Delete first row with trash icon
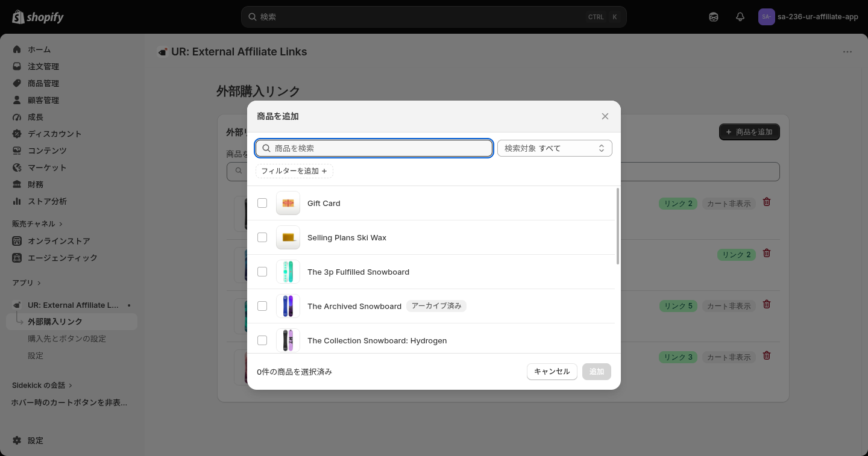This screenshot has height=456, width=868. coord(767,202)
